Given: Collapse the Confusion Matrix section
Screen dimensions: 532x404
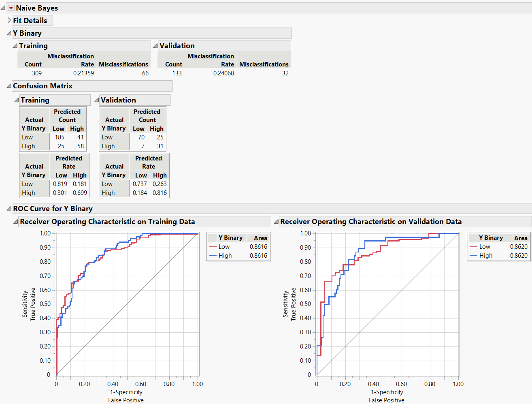Looking at the screenshot, I should [x=9, y=86].
